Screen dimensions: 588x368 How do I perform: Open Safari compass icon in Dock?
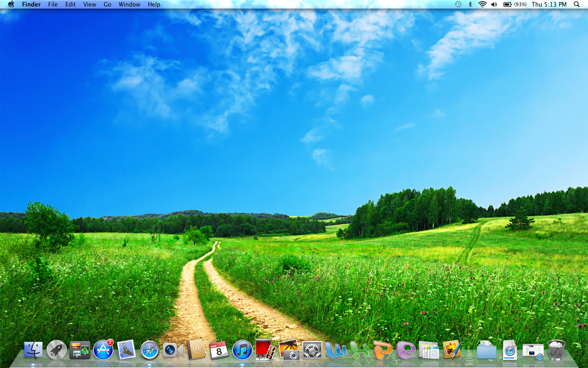pos(149,350)
